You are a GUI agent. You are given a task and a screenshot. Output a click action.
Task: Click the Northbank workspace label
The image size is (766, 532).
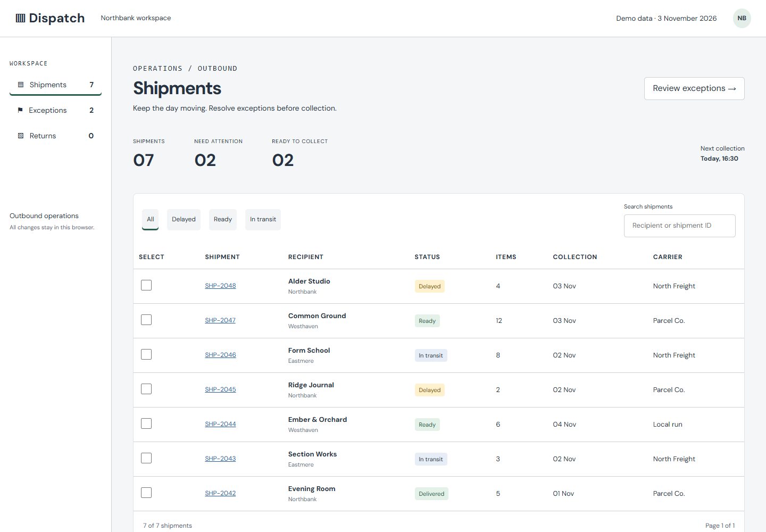pos(136,18)
